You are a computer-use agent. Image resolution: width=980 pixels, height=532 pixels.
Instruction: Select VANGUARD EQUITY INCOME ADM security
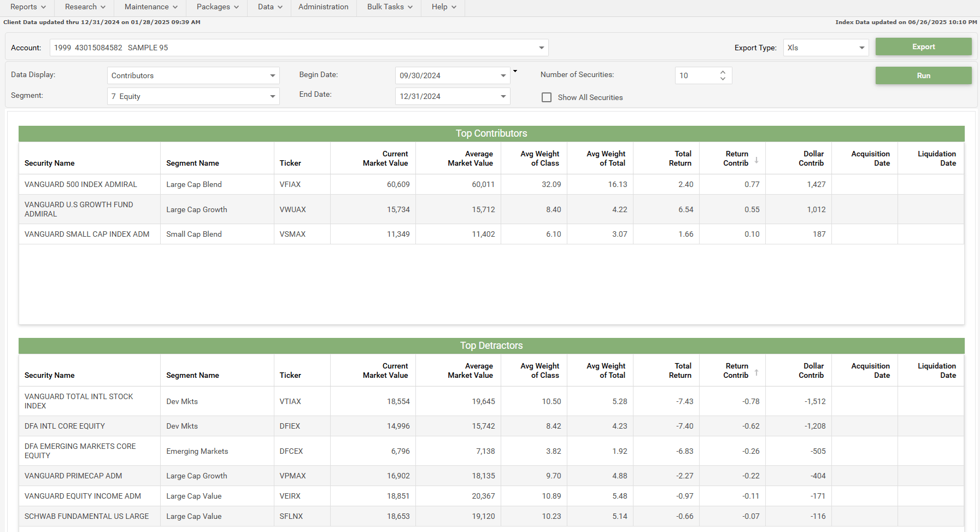tap(83, 496)
